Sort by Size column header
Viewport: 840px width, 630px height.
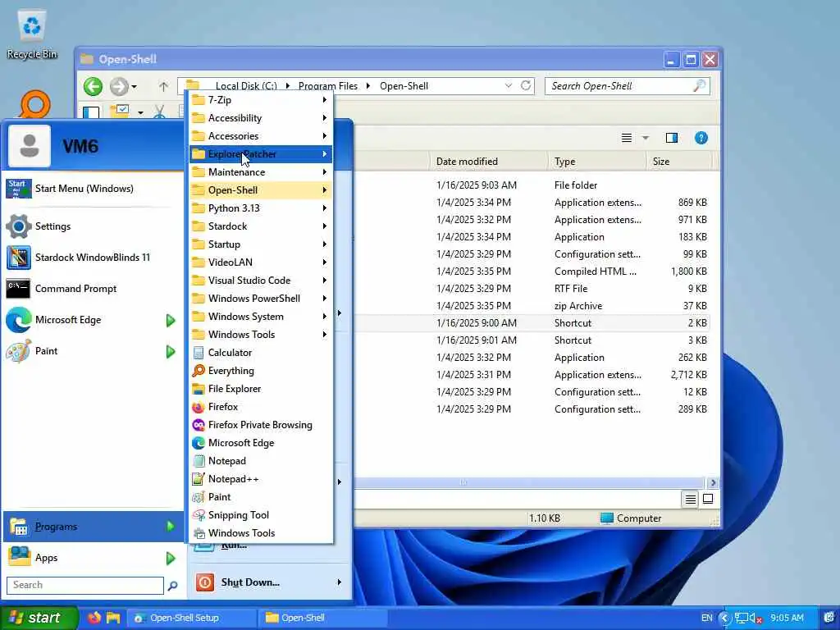coord(679,162)
